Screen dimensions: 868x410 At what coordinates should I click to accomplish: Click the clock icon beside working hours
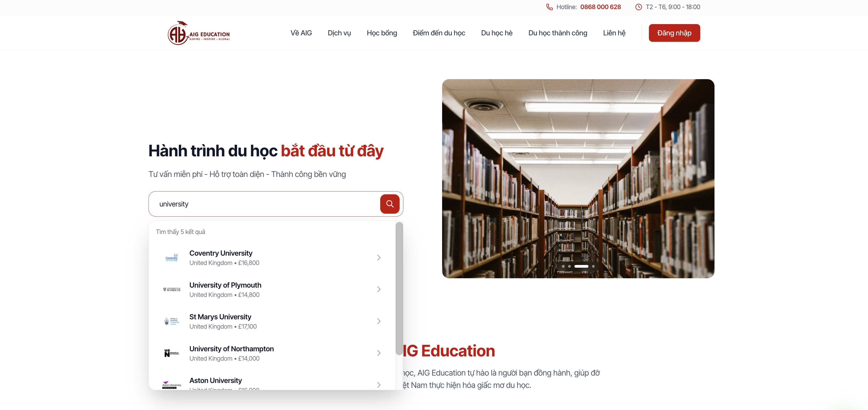639,7
